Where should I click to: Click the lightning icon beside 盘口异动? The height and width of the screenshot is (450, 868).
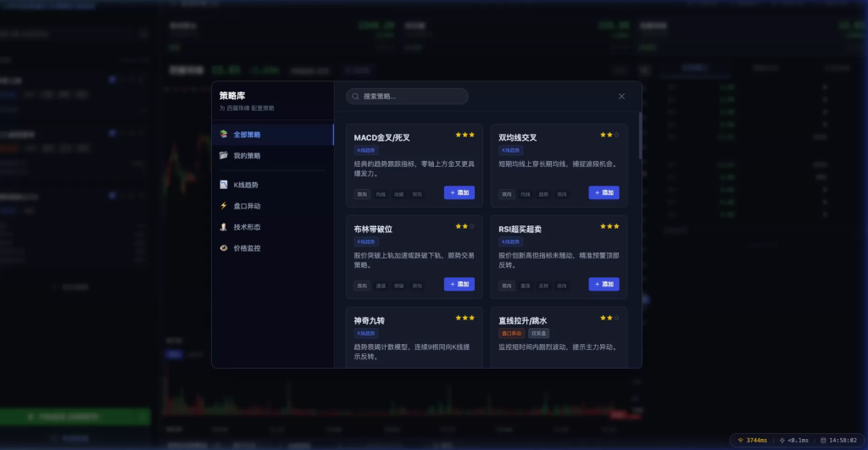click(224, 205)
